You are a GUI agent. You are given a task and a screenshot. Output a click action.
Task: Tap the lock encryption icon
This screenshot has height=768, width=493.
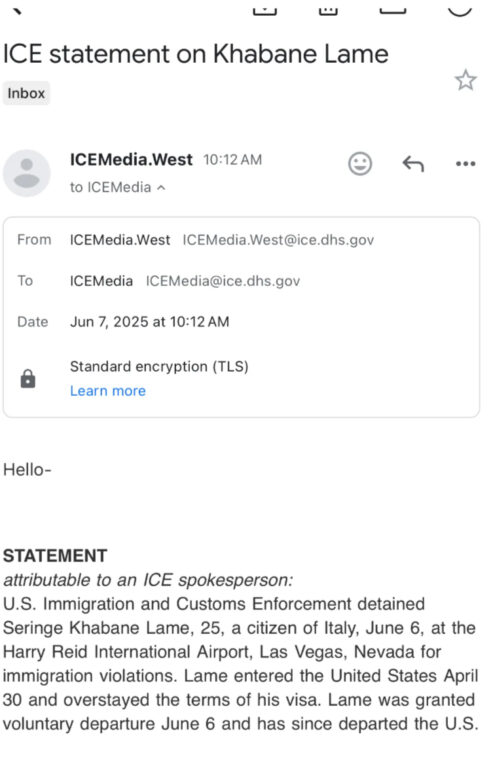(28, 379)
